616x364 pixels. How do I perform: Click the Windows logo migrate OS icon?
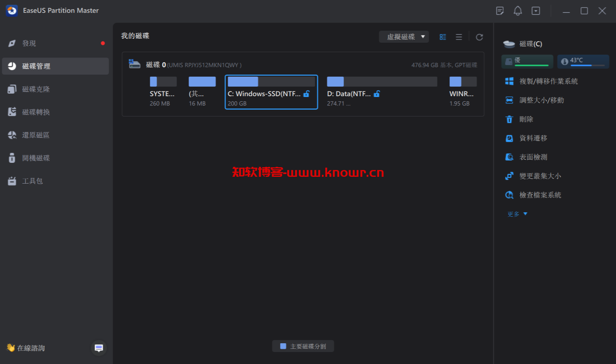click(x=509, y=81)
